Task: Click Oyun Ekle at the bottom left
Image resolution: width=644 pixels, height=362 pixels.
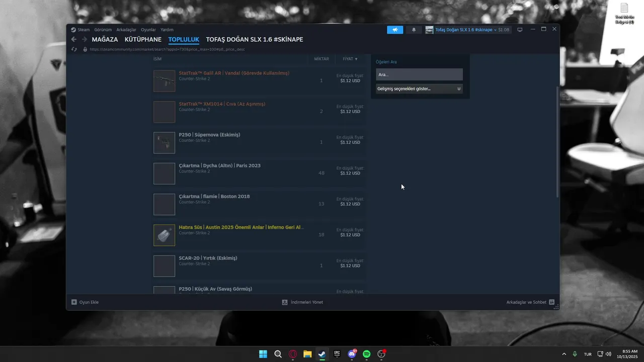Action: (x=89, y=302)
